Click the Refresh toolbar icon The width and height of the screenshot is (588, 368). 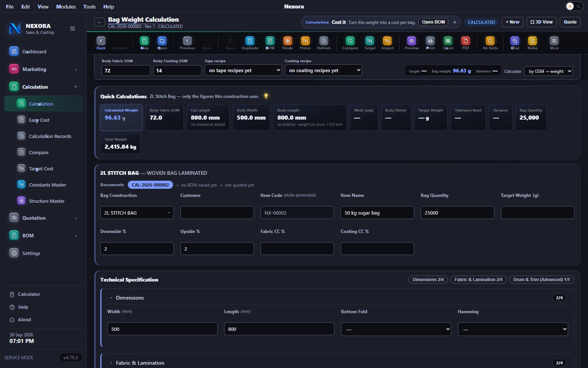point(324,41)
